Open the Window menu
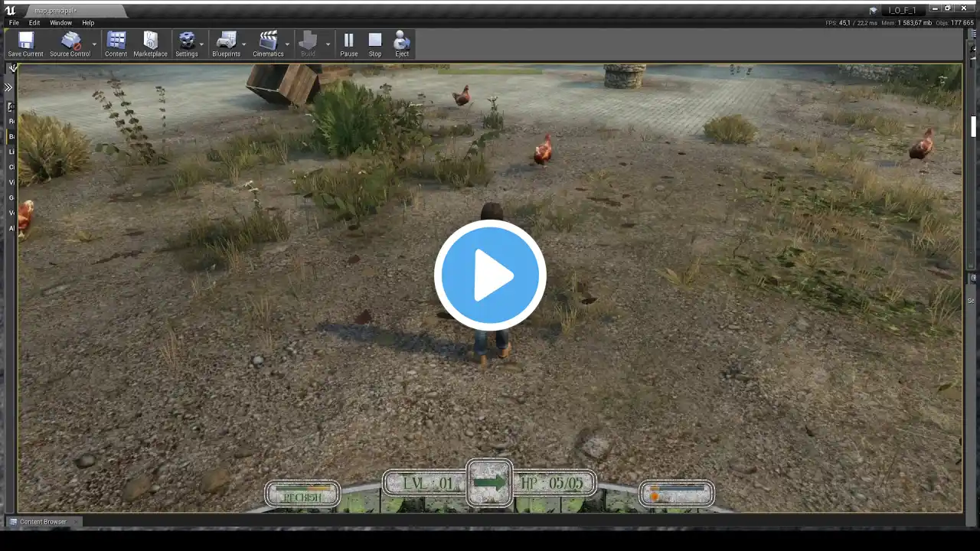The image size is (980, 551). pyautogui.click(x=60, y=23)
